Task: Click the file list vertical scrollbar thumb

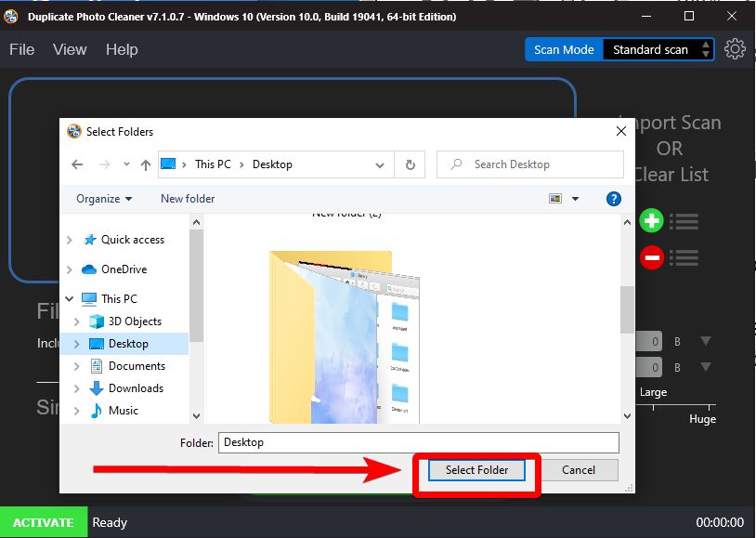Action: click(x=627, y=309)
